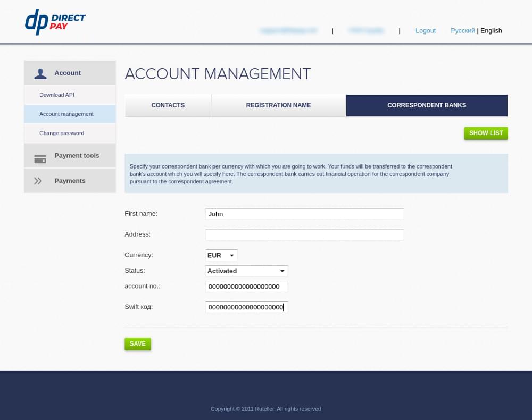Click the Direct Pay logo
This screenshot has height=420, width=532.
[55, 22]
